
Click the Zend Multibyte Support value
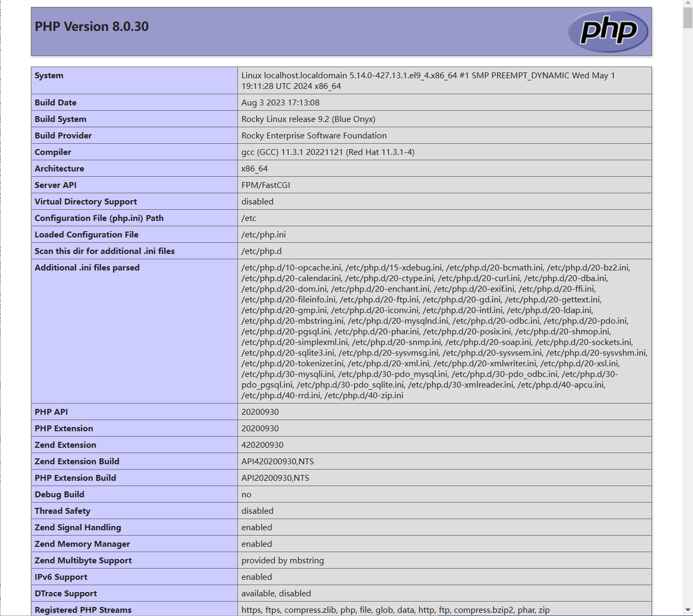282,561
